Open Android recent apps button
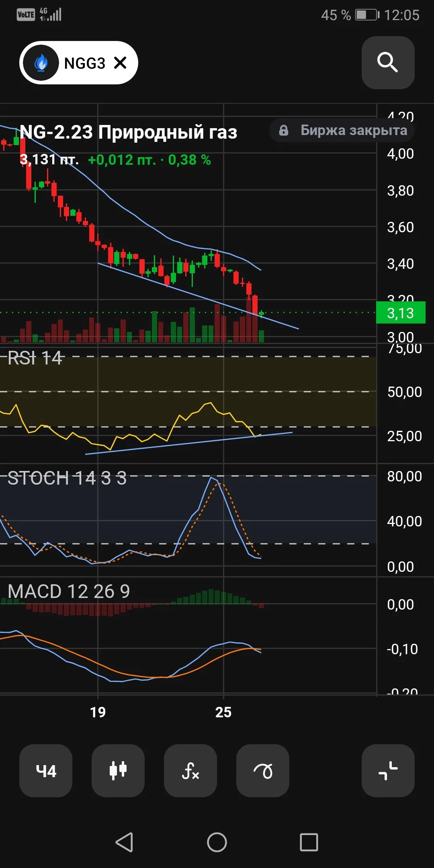Viewport: 434px width, 868px height. pos(309,842)
